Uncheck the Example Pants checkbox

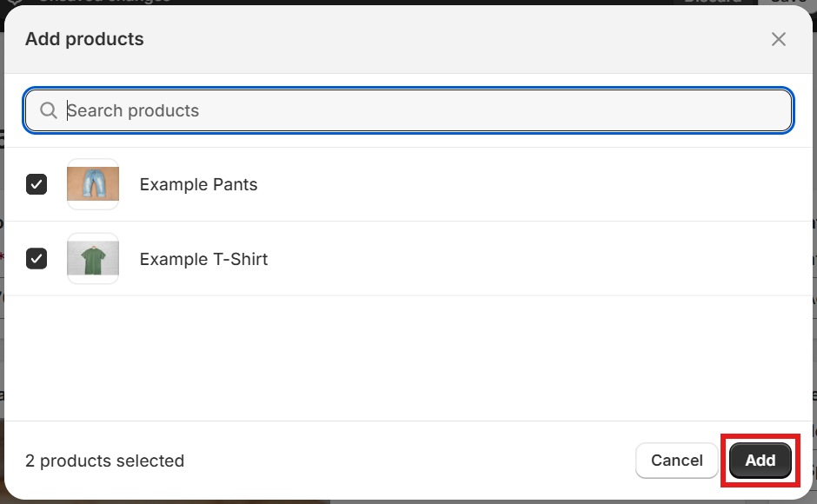pos(37,184)
